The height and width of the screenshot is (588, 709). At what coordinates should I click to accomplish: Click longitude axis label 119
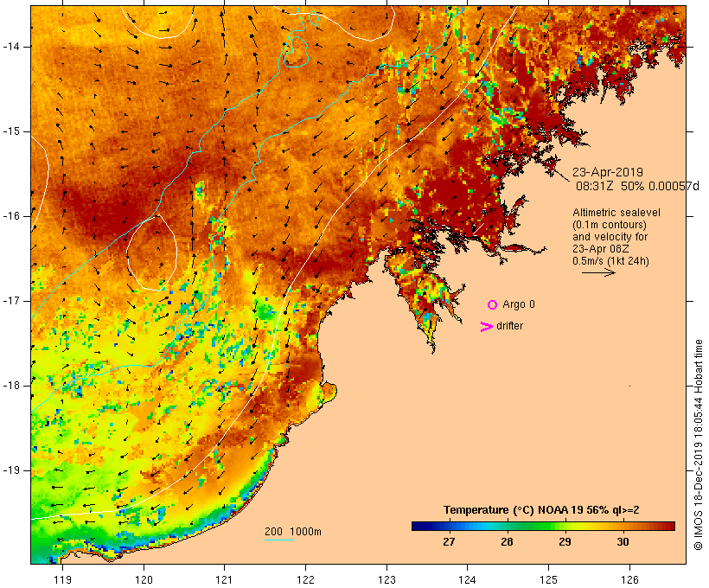pyautogui.click(x=62, y=580)
